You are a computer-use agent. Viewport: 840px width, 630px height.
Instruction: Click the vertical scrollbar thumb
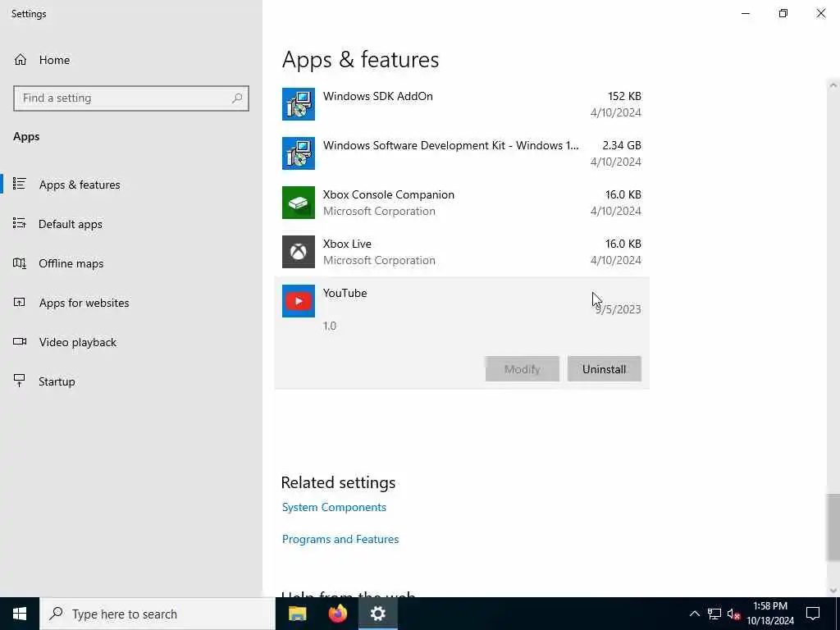click(833, 527)
